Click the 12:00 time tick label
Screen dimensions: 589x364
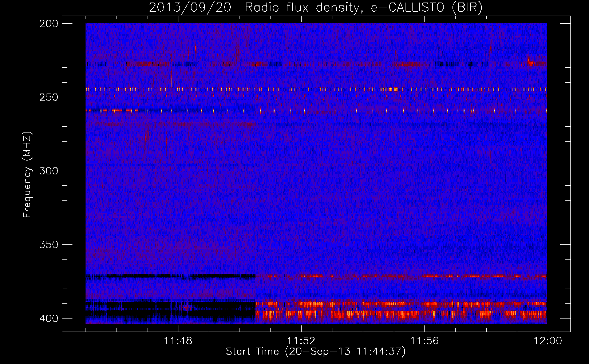click(x=548, y=341)
